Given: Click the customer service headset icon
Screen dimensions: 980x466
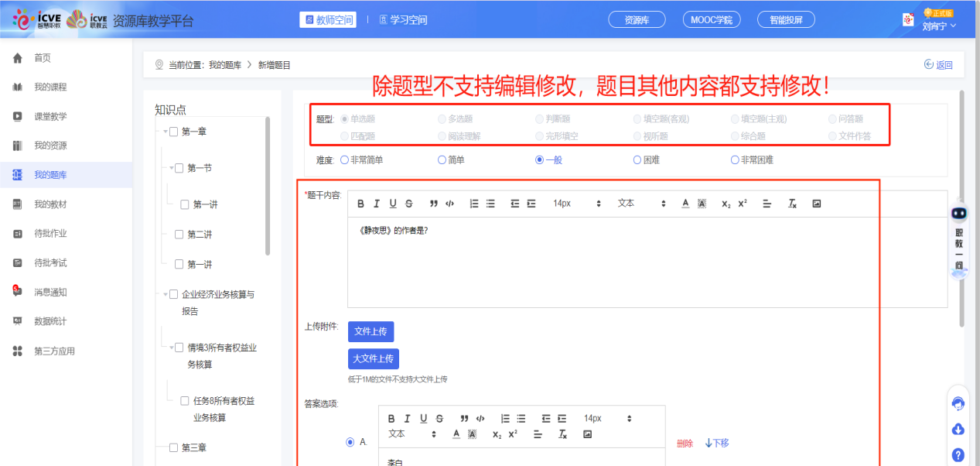Looking at the screenshot, I should [958, 404].
